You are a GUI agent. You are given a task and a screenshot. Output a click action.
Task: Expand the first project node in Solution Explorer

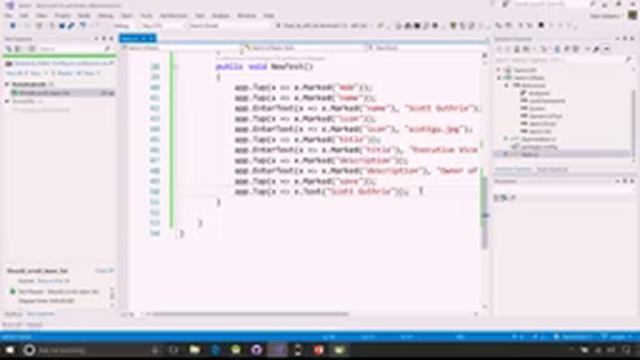(498, 70)
